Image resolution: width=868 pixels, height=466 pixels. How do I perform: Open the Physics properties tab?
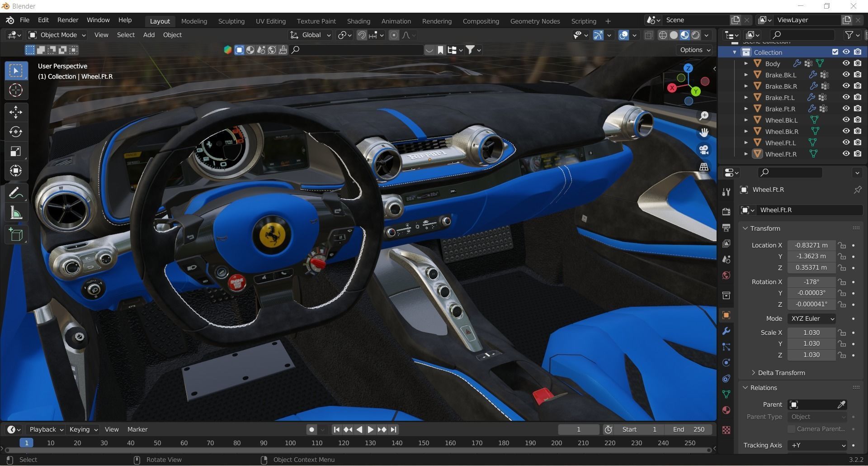pos(726,363)
